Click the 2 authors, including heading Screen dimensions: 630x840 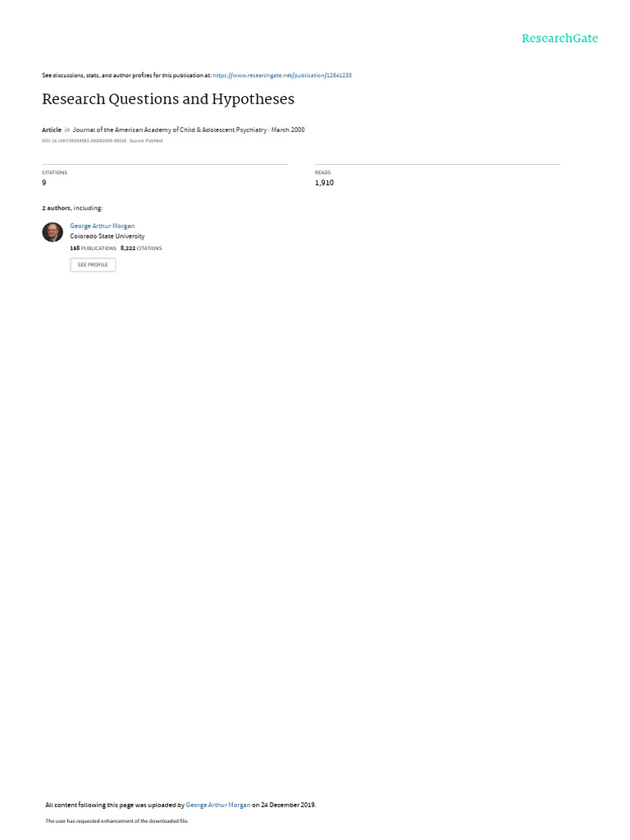(x=72, y=208)
